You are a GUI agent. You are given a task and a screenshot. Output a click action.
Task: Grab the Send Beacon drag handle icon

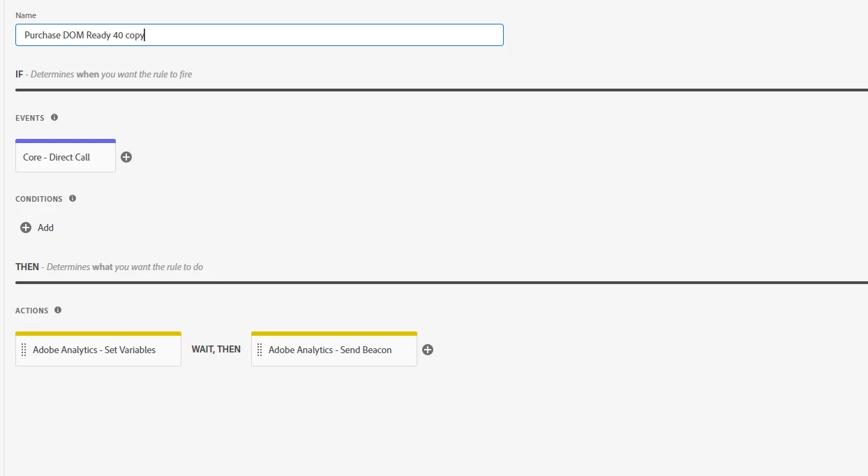point(260,350)
